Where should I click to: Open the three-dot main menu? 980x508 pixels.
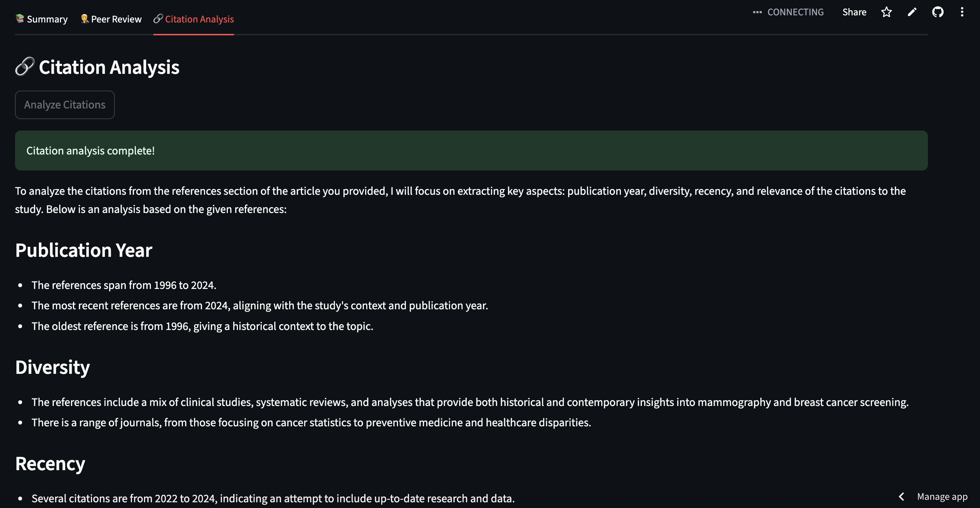(962, 12)
